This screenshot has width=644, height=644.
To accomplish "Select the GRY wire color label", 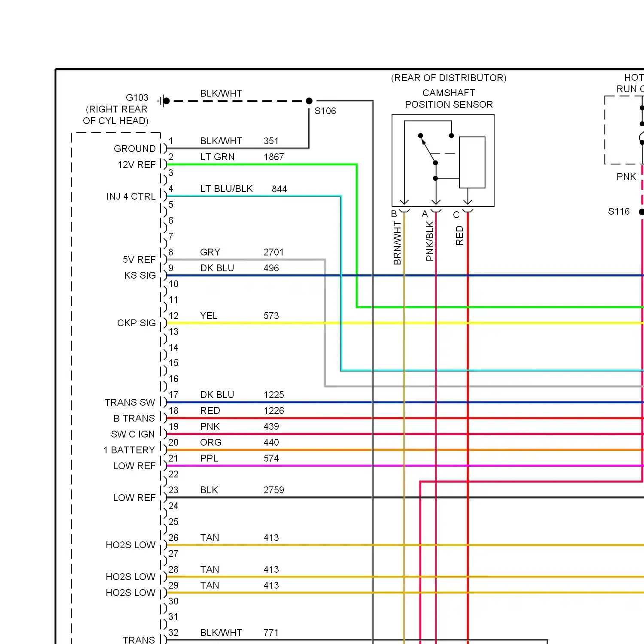I will click(x=210, y=252).
